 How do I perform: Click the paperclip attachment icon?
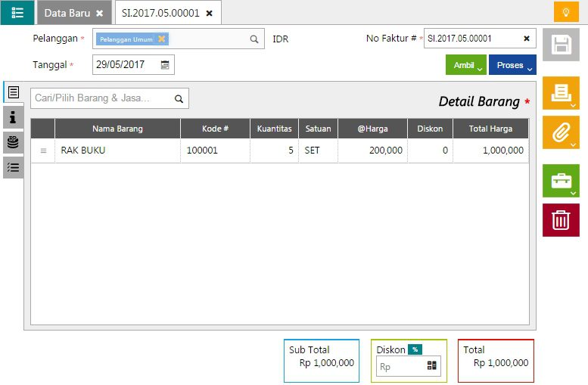coord(561,132)
